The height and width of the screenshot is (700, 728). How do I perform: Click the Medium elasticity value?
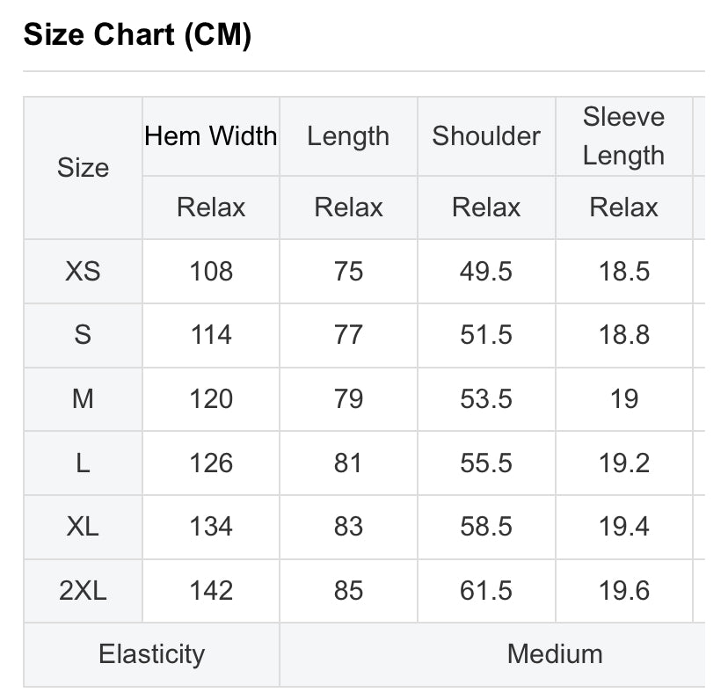555,654
